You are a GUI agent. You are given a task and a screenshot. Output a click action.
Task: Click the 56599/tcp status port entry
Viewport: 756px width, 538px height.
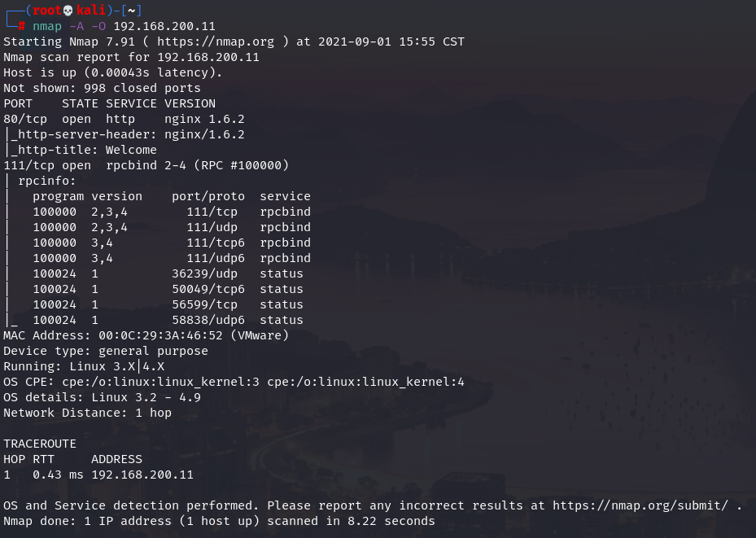[x=204, y=304]
